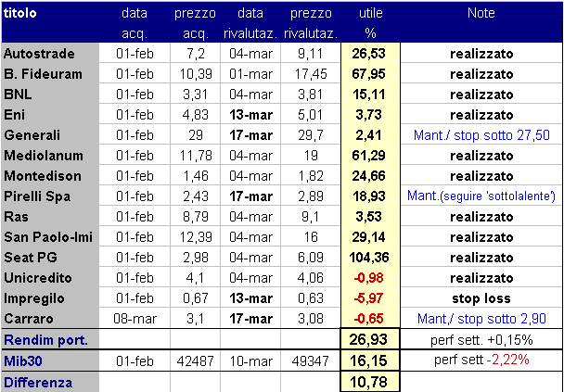Select the 3,73 profit cell for Eni
Image resolution: width=564 pixels, height=392 pixels.
pyautogui.click(x=368, y=115)
